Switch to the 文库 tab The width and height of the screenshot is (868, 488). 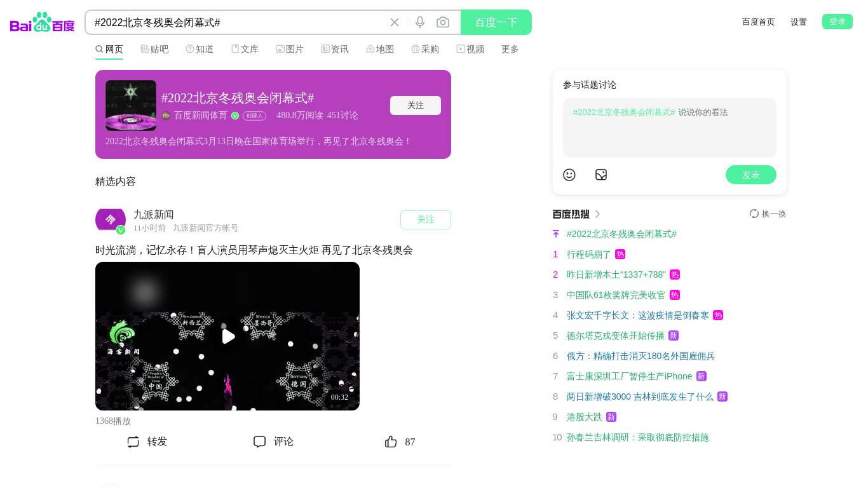[245, 49]
